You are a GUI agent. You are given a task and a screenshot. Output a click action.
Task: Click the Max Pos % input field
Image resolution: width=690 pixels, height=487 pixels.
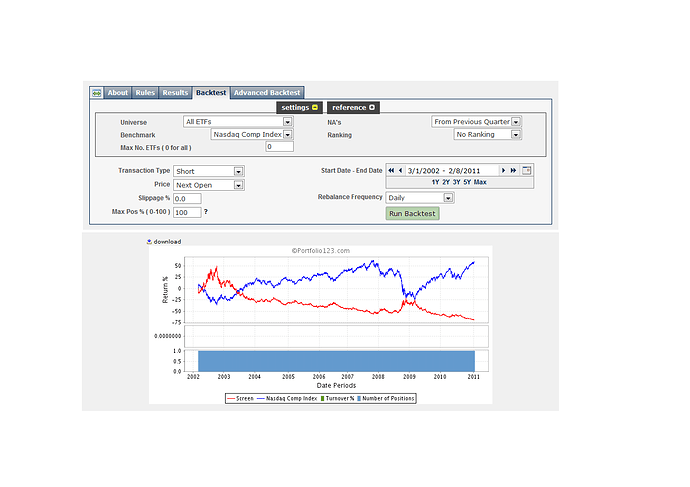187,212
